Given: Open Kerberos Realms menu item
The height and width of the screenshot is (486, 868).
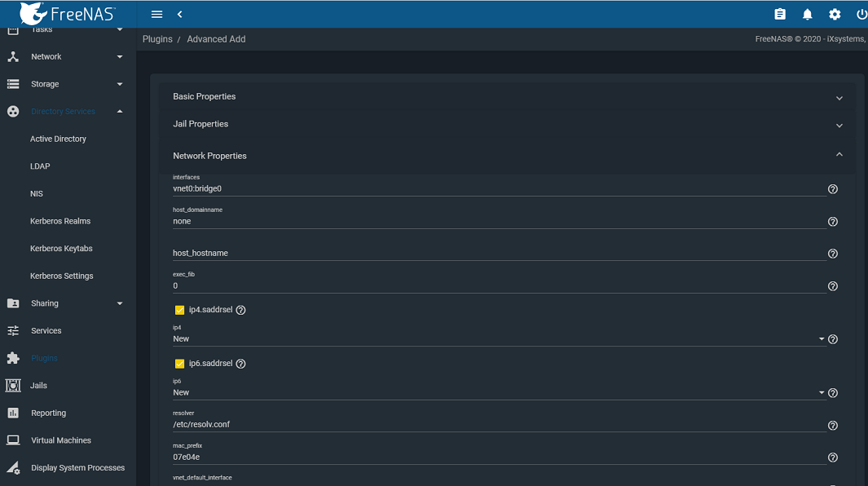Looking at the screenshot, I should [x=60, y=221].
